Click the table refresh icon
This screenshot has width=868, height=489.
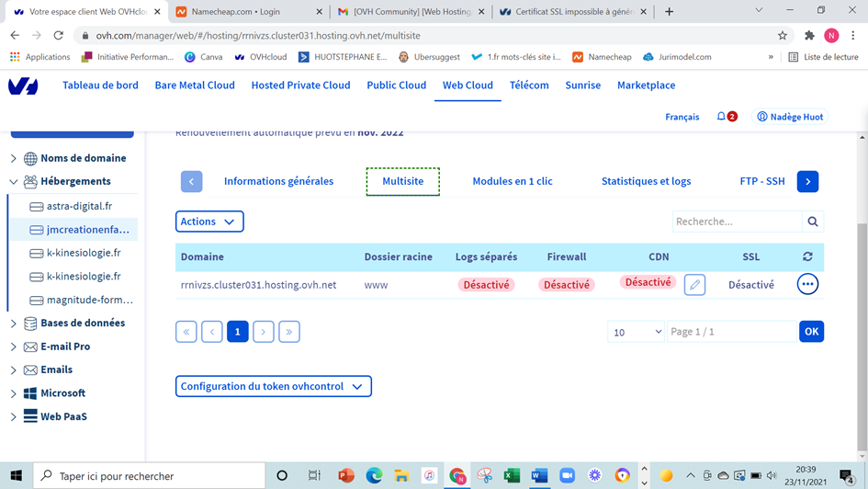(x=807, y=257)
